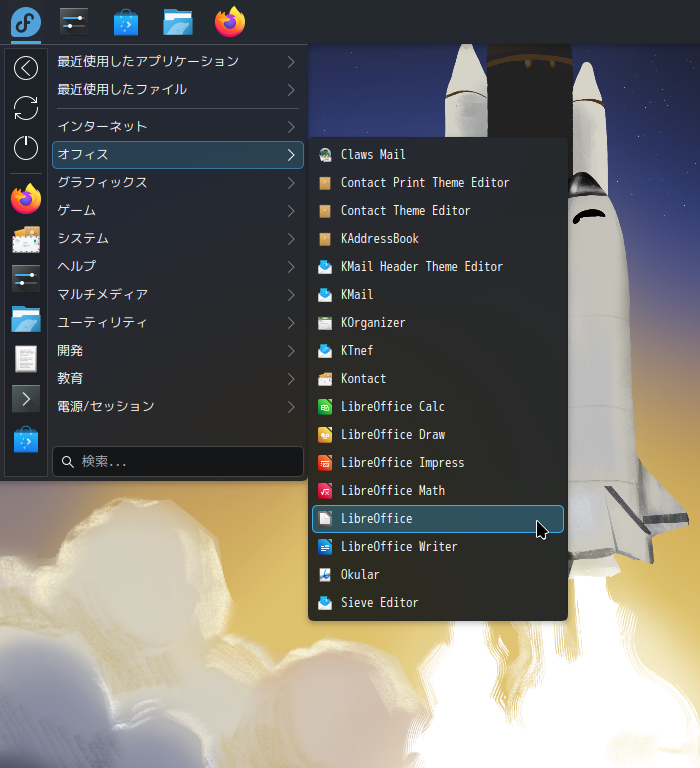Expand the システム category arrow
This screenshot has height=768, width=700.
click(291, 239)
